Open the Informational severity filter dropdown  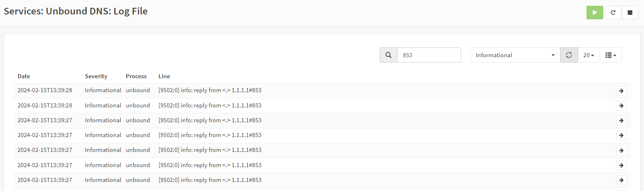pyautogui.click(x=515, y=55)
